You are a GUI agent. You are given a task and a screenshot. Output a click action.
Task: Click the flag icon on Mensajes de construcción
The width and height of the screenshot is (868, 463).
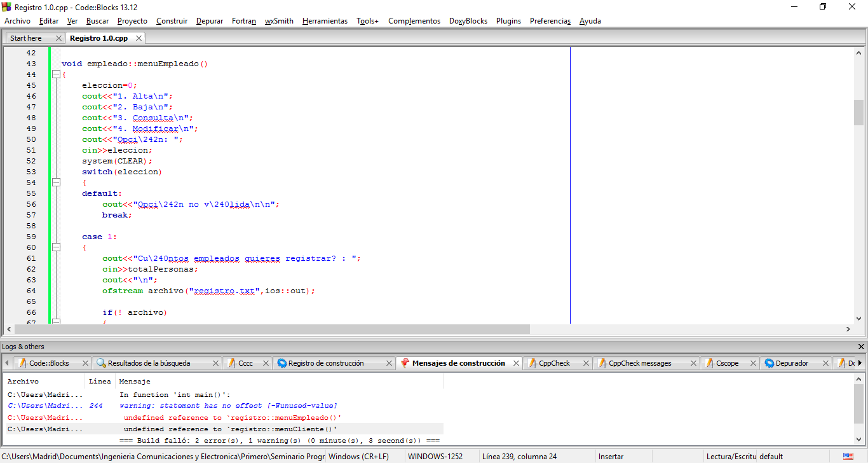[x=405, y=363]
